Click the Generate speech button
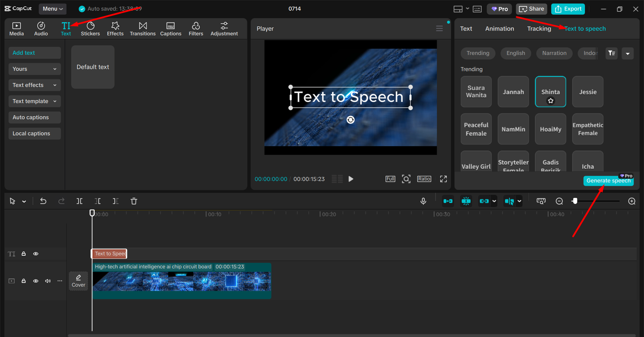The height and width of the screenshot is (337, 644). pyautogui.click(x=608, y=181)
